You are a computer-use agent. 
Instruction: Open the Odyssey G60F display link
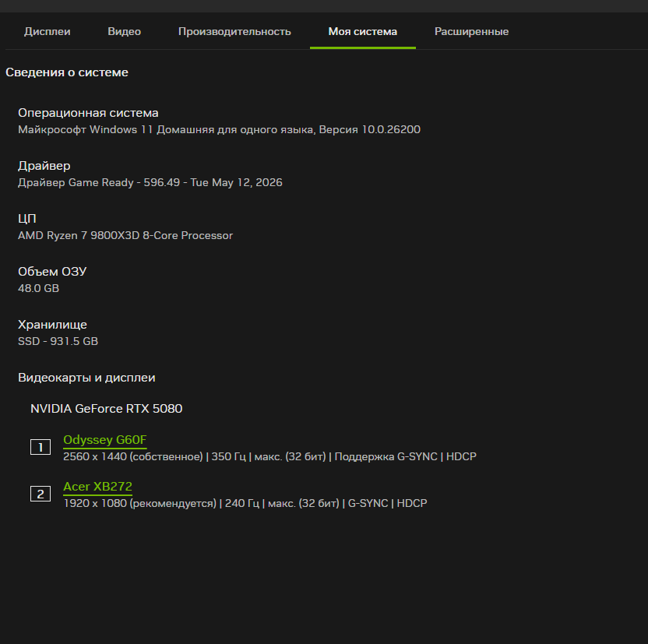pos(105,440)
